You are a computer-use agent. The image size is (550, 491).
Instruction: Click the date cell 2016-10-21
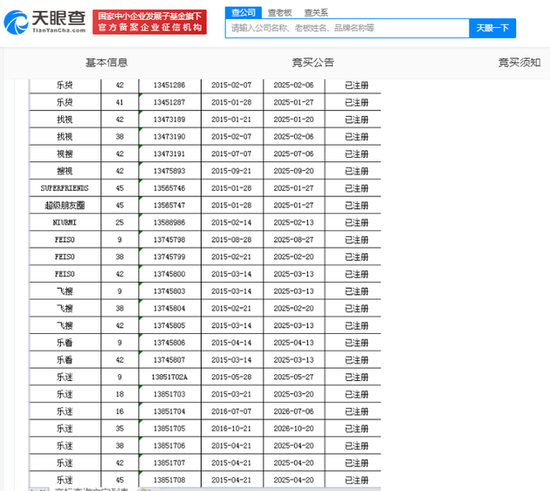232,429
